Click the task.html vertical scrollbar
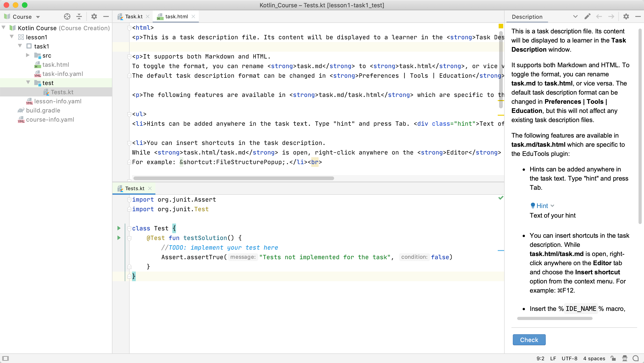Image resolution: width=644 pixels, height=363 pixels. (501, 69)
